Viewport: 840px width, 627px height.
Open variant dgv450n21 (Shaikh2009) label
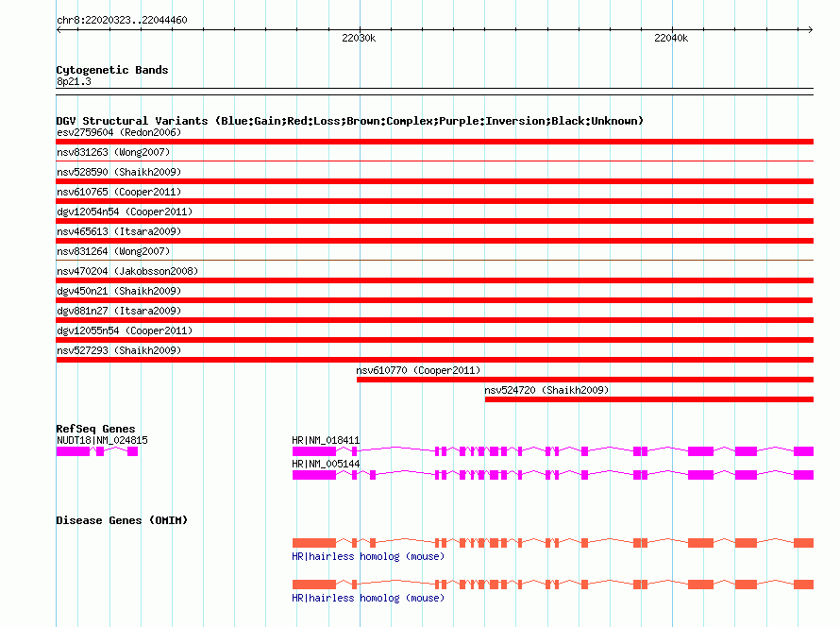pyautogui.click(x=119, y=291)
